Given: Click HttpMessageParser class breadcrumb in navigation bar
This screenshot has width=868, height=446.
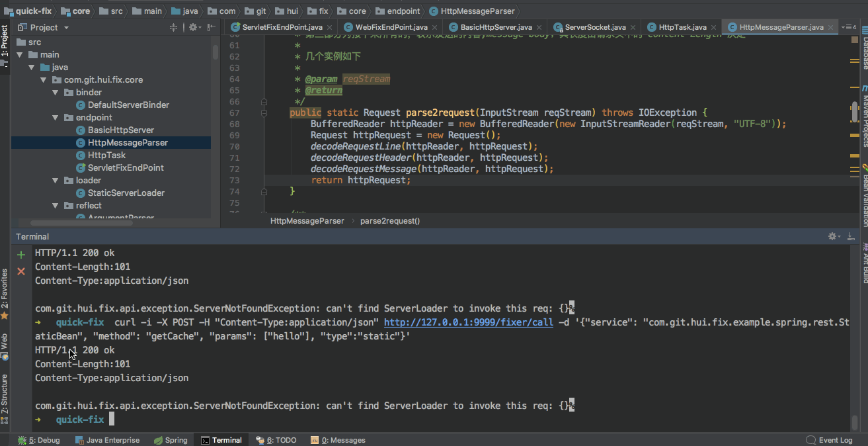Looking at the screenshot, I should pyautogui.click(x=472, y=11).
